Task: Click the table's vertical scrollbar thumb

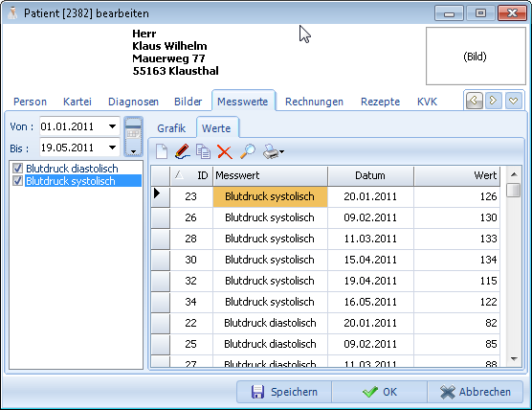Action: [513, 190]
